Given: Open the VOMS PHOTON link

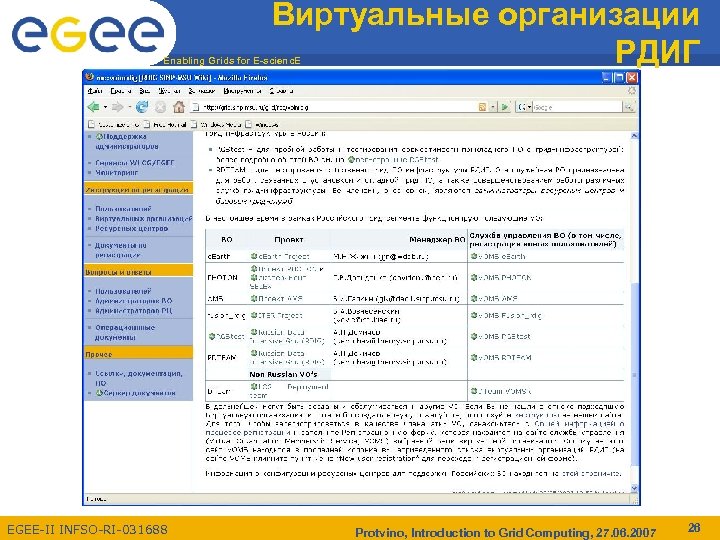Looking at the screenshot, I should (x=501, y=277).
